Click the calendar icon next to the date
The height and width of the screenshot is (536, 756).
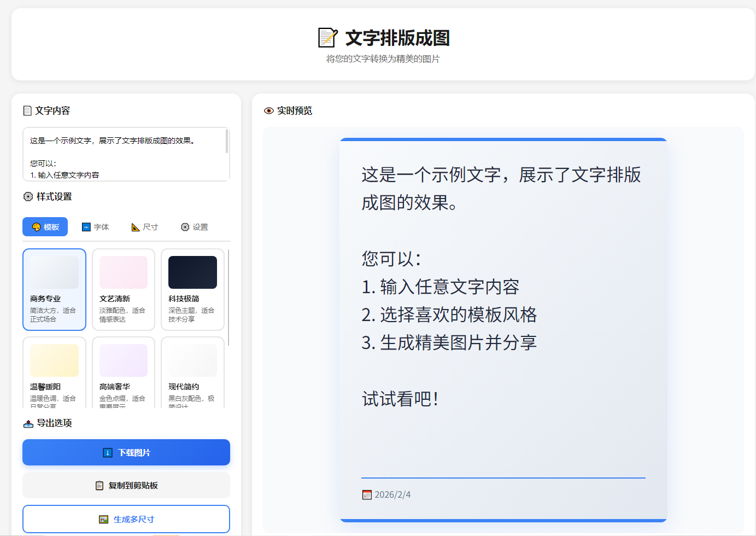click(x=367, y=495)
